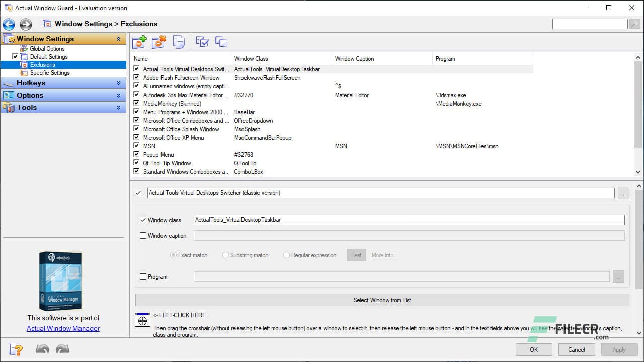Viewport: 644px width, 362px height.
Task: Check all exclusion entries via toolbar icon
Action: click(x=202, y=42)
